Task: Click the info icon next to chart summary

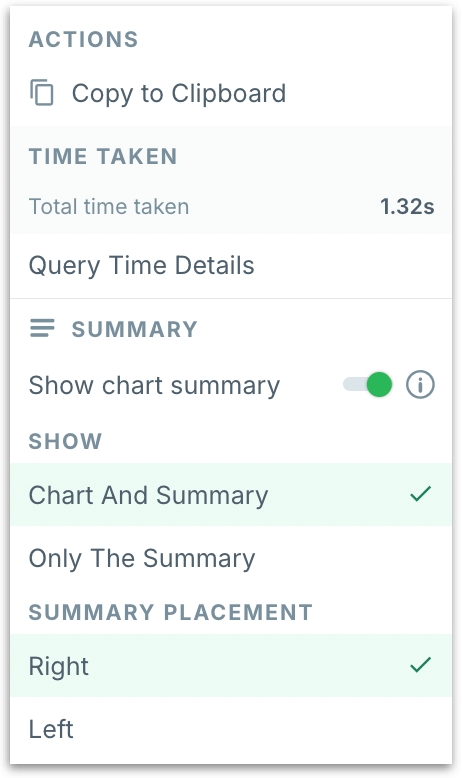Action: (420, 385)
